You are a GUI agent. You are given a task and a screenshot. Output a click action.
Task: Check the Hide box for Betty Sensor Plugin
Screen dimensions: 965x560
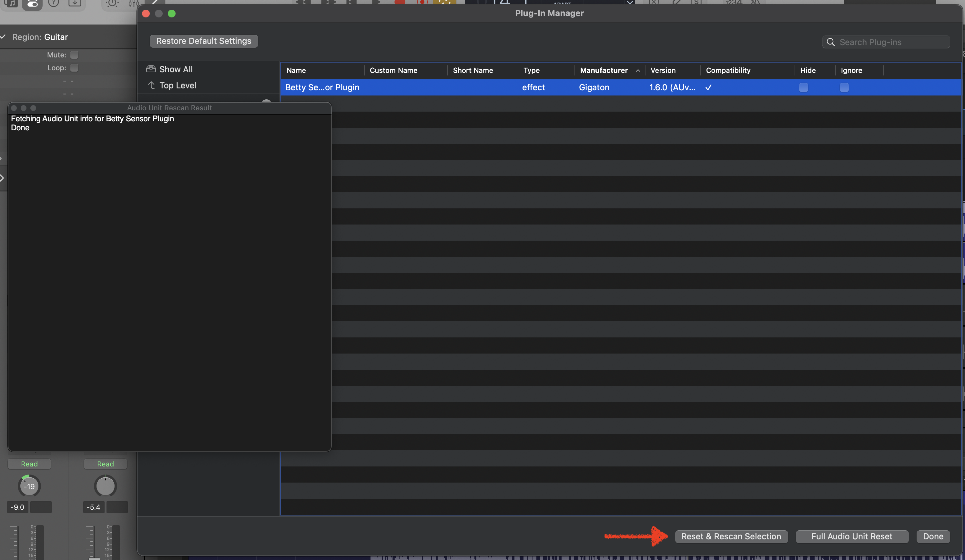[803, 87]
